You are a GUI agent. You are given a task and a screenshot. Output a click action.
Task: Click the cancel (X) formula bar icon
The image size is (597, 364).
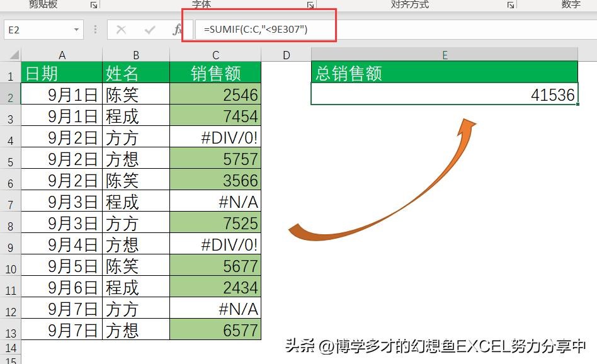pos(122,30)
